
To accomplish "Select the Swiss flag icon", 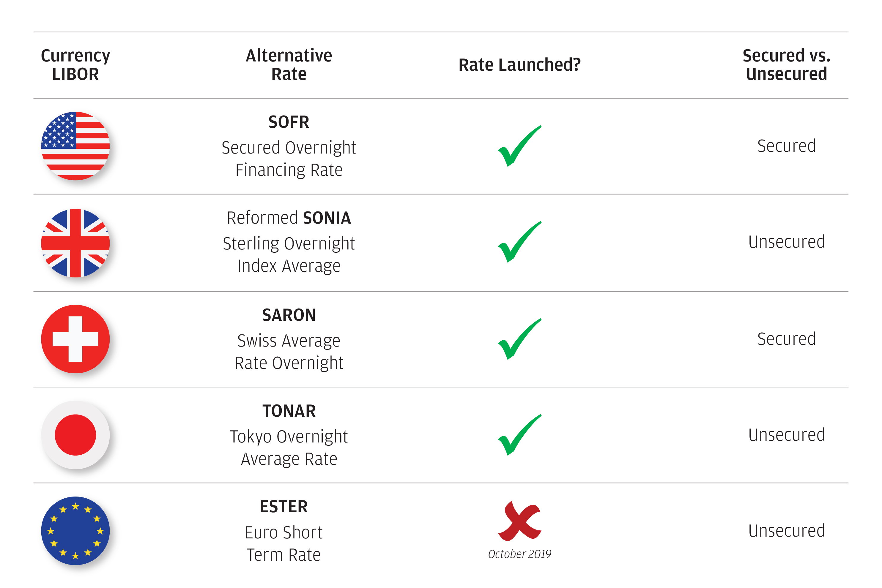I will click(x=75, y=339).
